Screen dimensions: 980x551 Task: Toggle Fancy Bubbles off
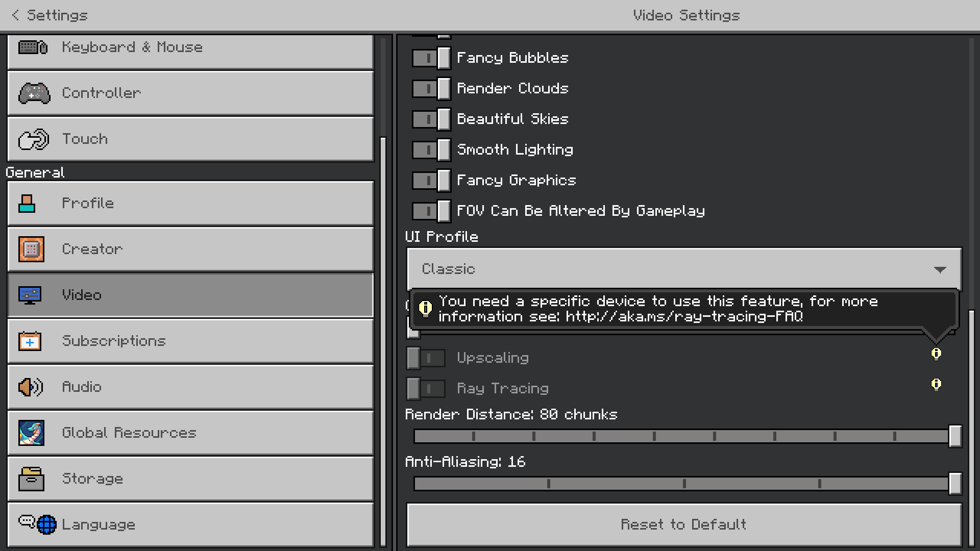[x=431, y=58]
